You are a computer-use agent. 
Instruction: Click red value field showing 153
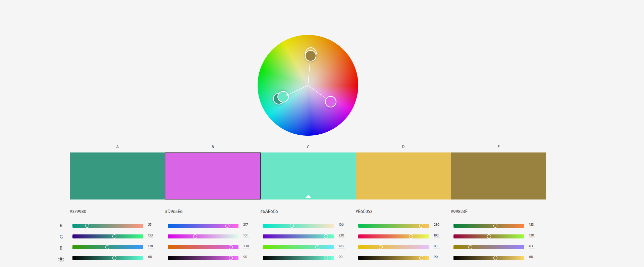[531, 225]
